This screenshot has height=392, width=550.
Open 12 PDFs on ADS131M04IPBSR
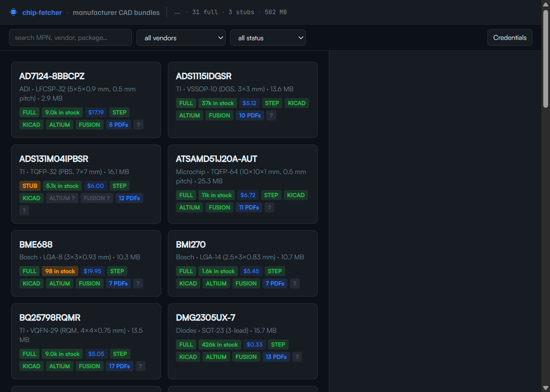[129, 198]
